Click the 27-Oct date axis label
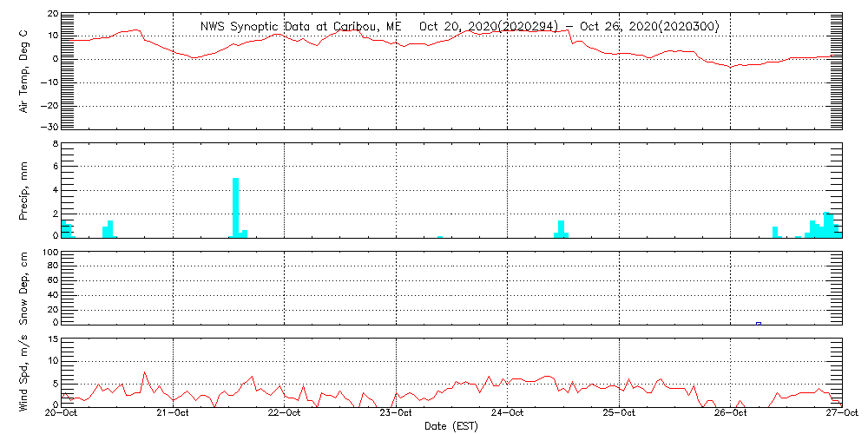This screenshot has width=868, height=434. [842, 413]
